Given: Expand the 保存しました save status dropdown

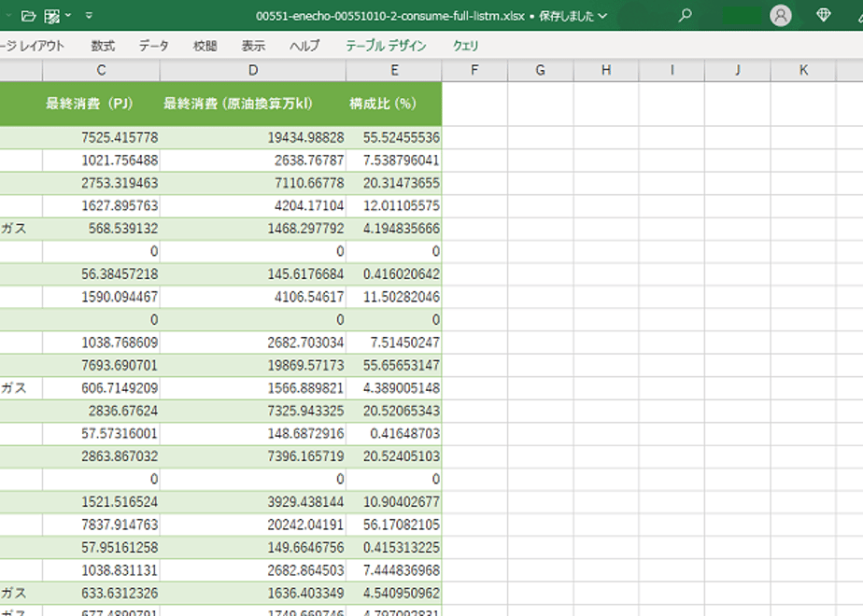Looking at the screenshot, I should point(602,16).
